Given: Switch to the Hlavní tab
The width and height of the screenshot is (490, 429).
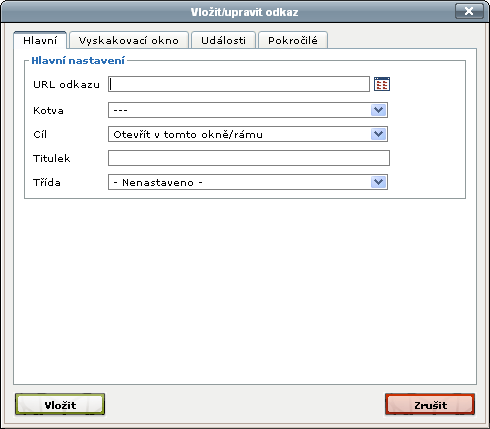Looking at the screenshot, I should (40, 40).
